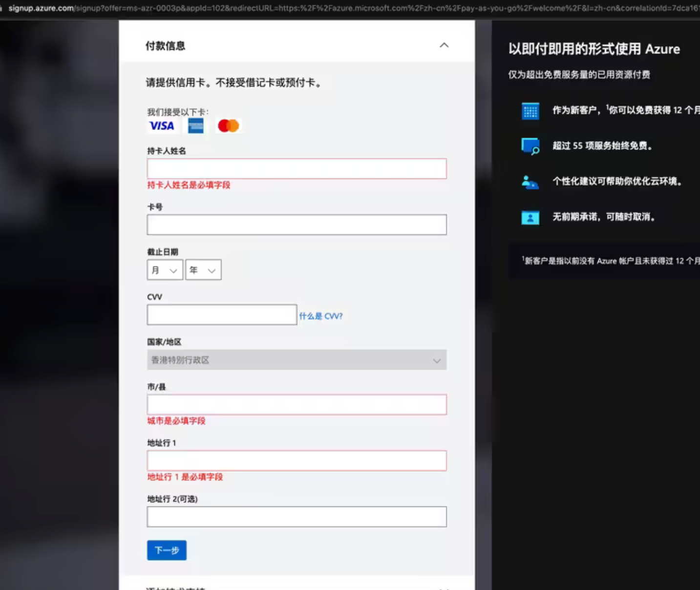The image size is (700, 590).
Task: Click the American Express card logo
Action: pos(196,126)
